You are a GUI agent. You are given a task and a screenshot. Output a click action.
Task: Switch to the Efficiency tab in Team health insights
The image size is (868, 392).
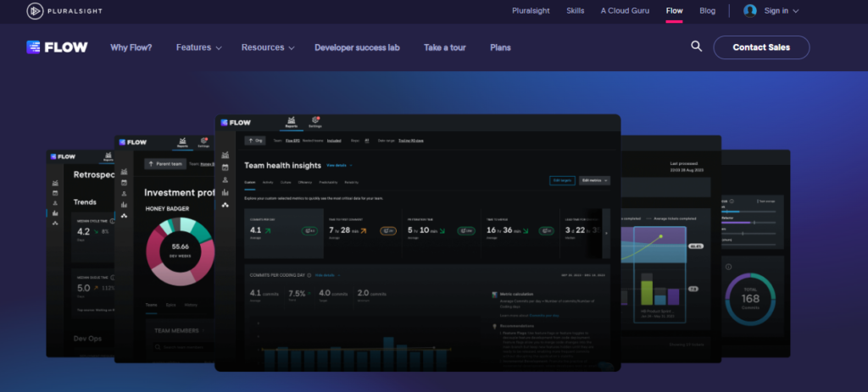(x=304, y=183)
